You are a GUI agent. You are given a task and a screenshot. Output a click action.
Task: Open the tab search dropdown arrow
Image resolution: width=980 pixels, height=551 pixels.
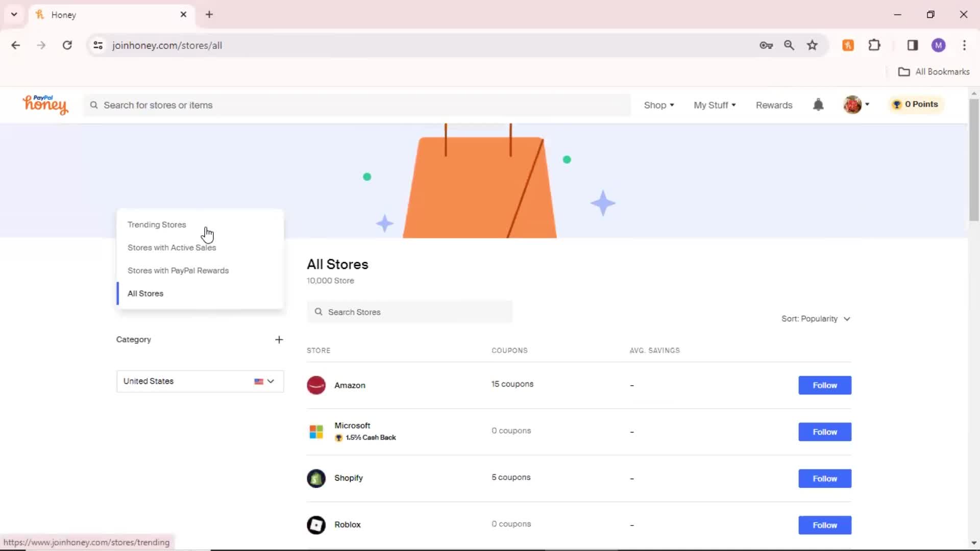pos(14,14)
